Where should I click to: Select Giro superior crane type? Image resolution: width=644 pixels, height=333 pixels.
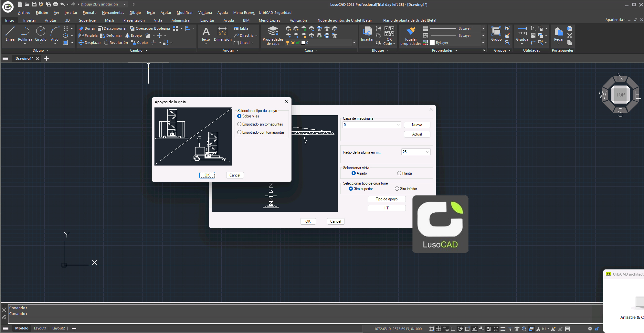[x=361, y=189]
